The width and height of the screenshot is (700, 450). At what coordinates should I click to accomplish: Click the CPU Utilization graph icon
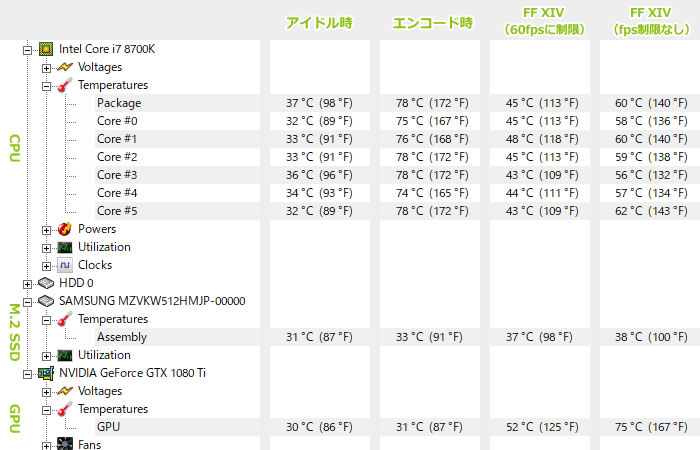[65, 247]
